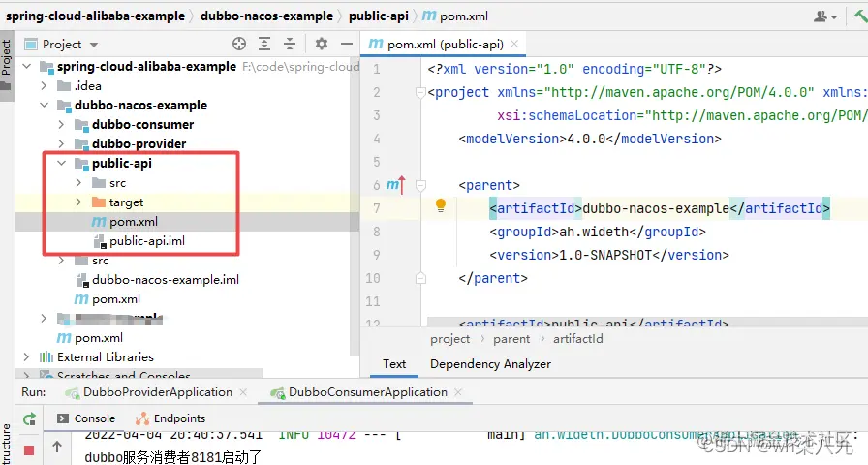
Task: Click the version 1.0-SNAPSHOT text on line 9
Action: click(609, 255)
